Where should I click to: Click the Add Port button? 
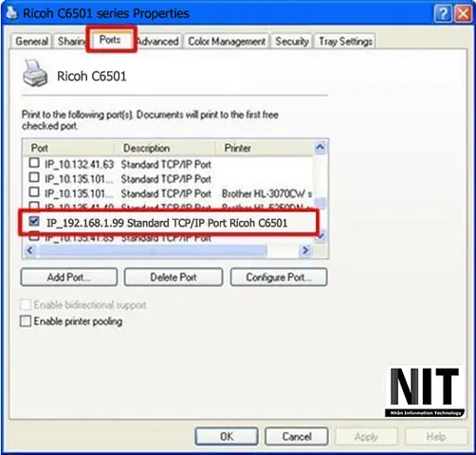coord(69,278)
